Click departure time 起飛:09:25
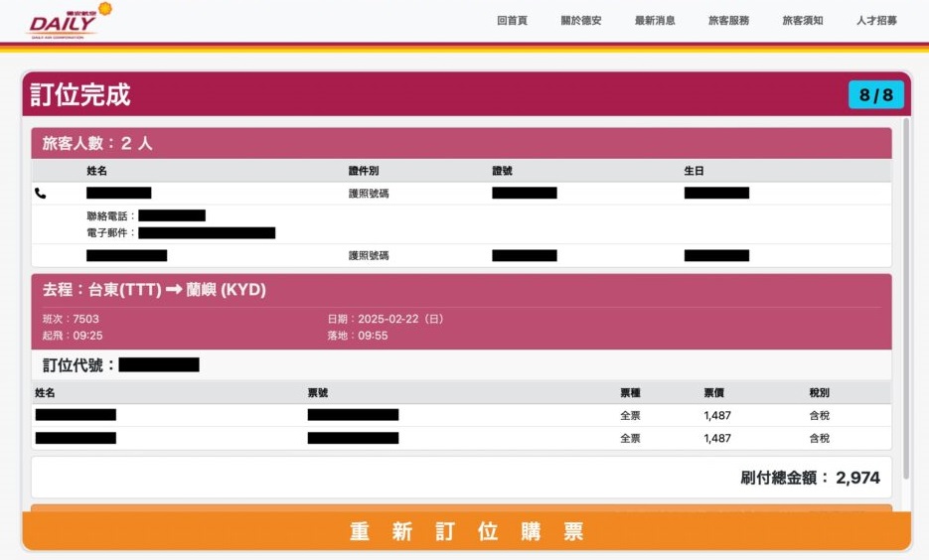The width and height of the screenshot is (929, 560). pos(73,335)
